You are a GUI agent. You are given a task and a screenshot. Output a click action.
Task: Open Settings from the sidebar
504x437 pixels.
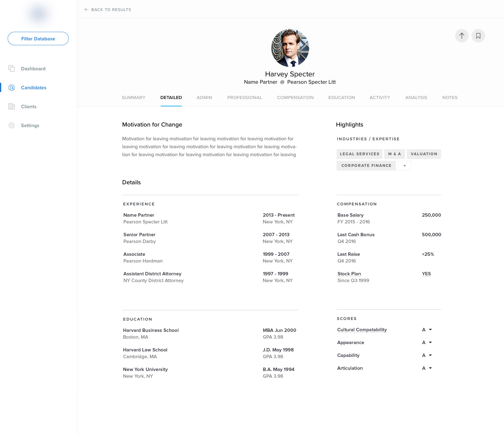(30, 126)
